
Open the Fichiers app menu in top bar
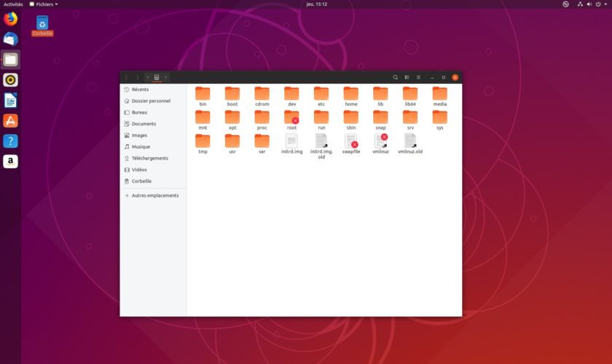tap(43, 4)
